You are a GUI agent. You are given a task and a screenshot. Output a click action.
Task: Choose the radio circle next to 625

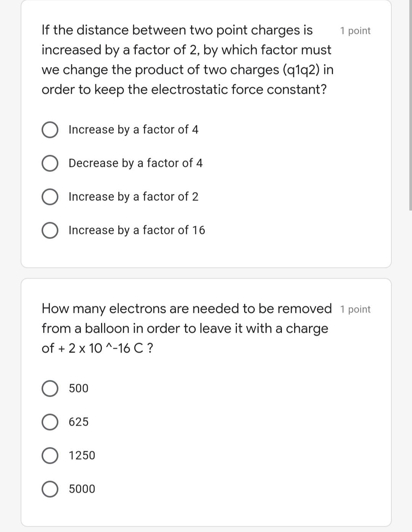(x=50, y=422)
